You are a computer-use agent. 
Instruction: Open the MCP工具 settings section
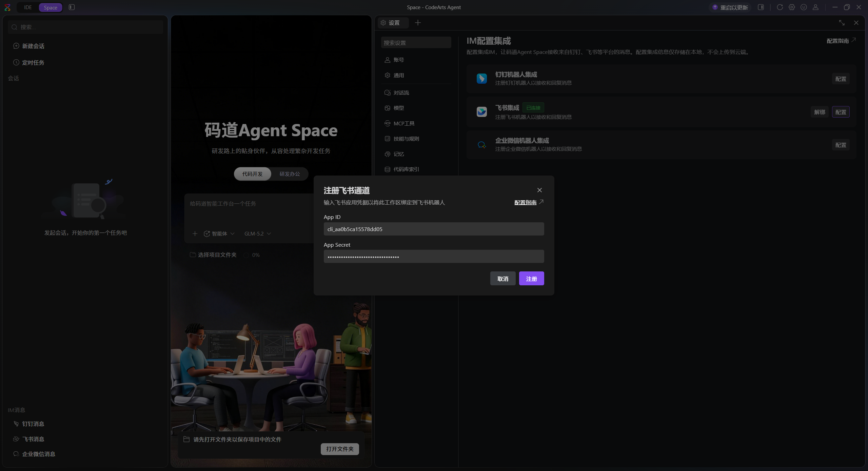click(x=416, y=123)
